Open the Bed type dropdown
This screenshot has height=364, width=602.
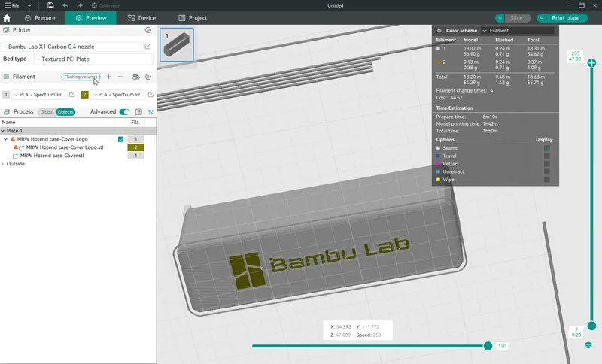[93, 59]
